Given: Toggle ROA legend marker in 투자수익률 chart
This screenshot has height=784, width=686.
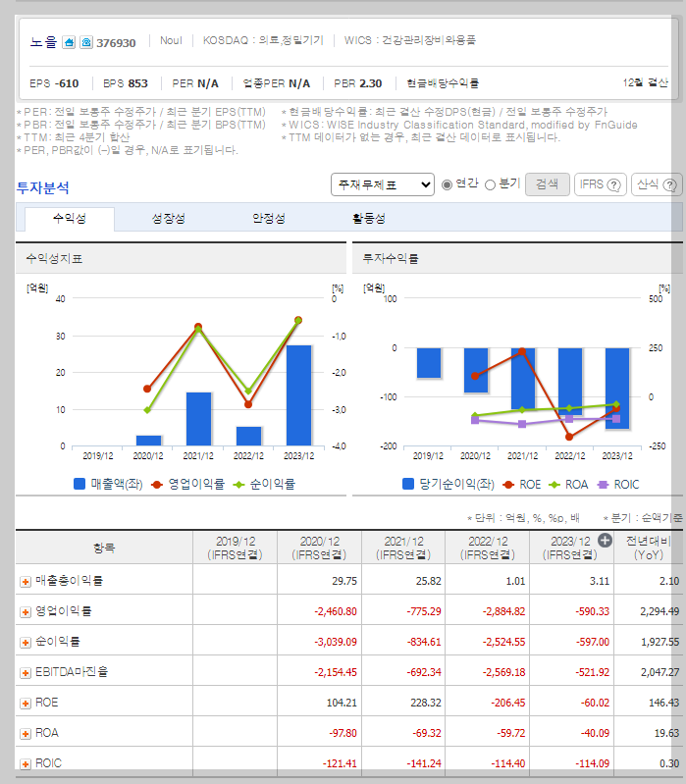Looking at the screenshot, I should 554,485.
